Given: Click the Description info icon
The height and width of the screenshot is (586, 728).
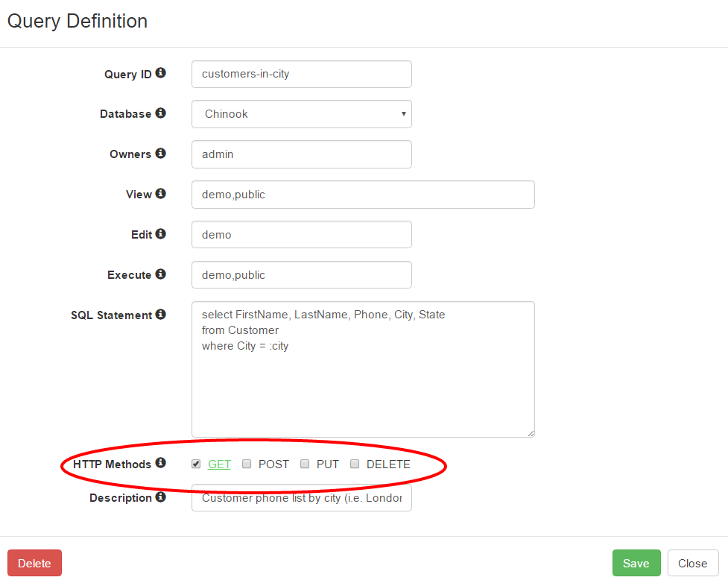Looking at the screenshot, I should point(161,497).
